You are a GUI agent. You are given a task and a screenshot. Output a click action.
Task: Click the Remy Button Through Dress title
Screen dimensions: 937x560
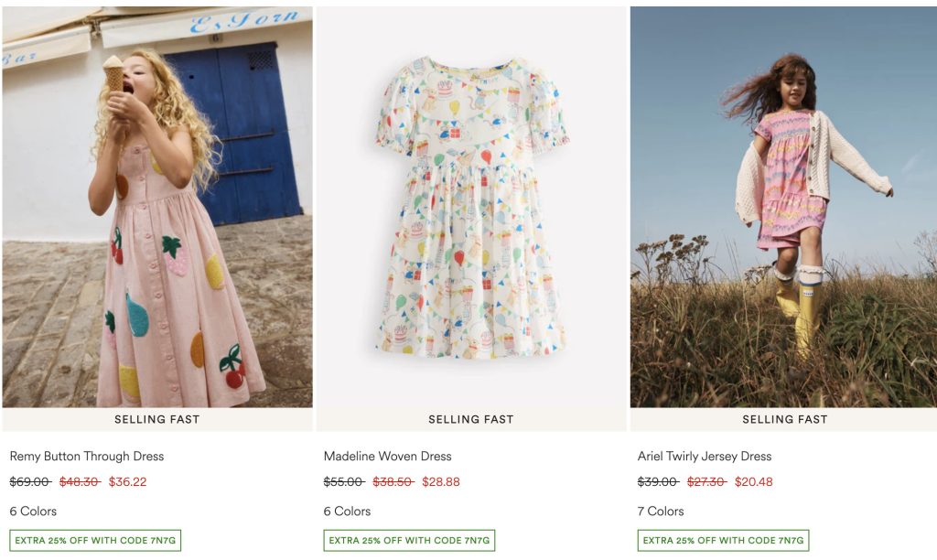(x=87, y=456)
